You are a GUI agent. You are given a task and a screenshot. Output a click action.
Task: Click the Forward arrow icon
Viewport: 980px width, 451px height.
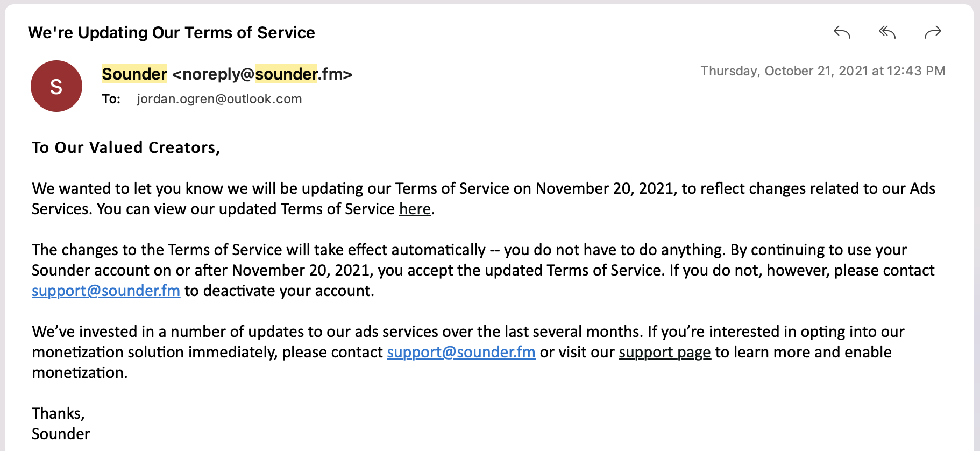click(933, 33)
